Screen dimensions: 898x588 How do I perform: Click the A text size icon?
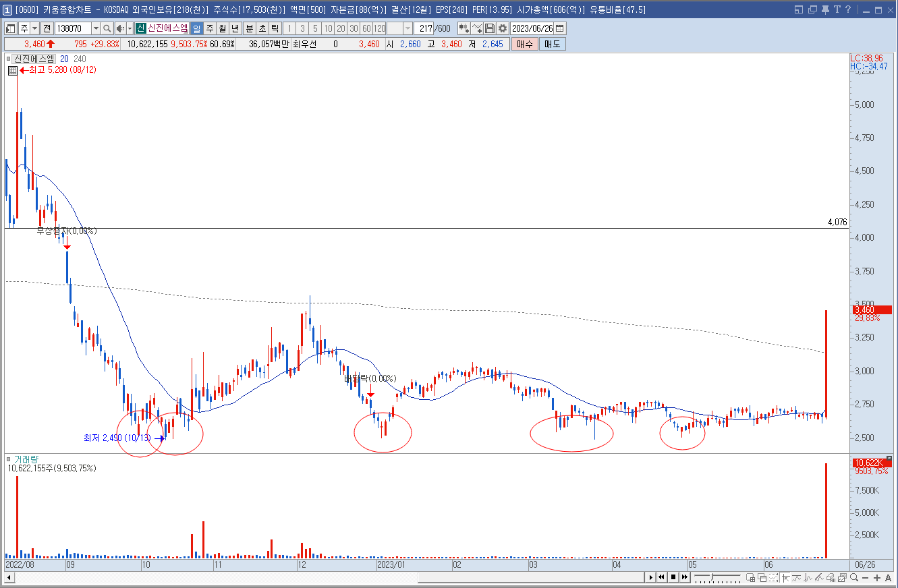pyautogui.click(x=888, y=578)
